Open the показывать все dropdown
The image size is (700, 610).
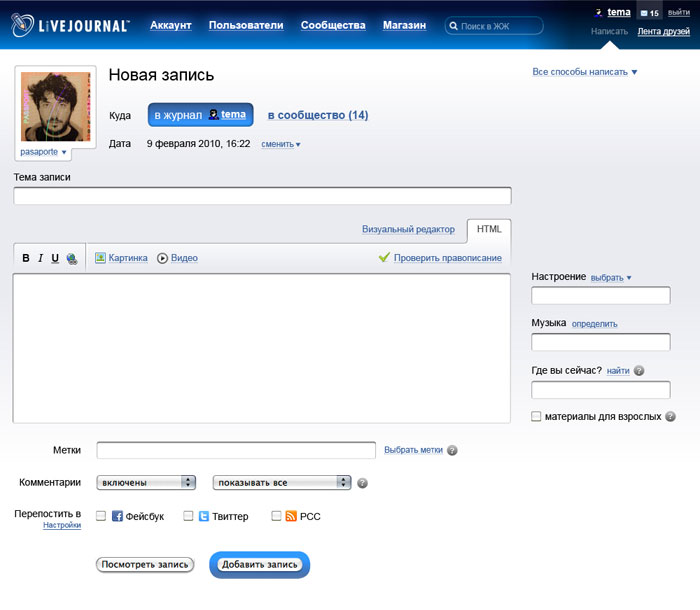pyautogui.click(x=282, y=482)
